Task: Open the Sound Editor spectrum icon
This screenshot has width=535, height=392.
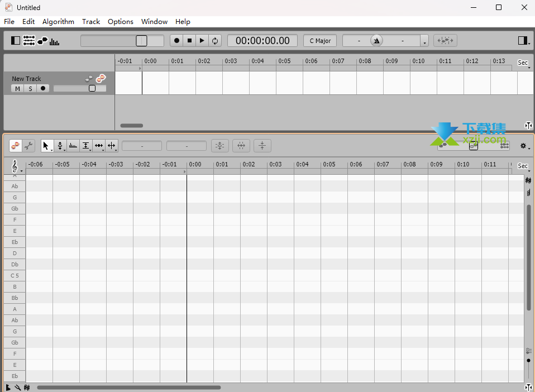Action: (54, 42)
